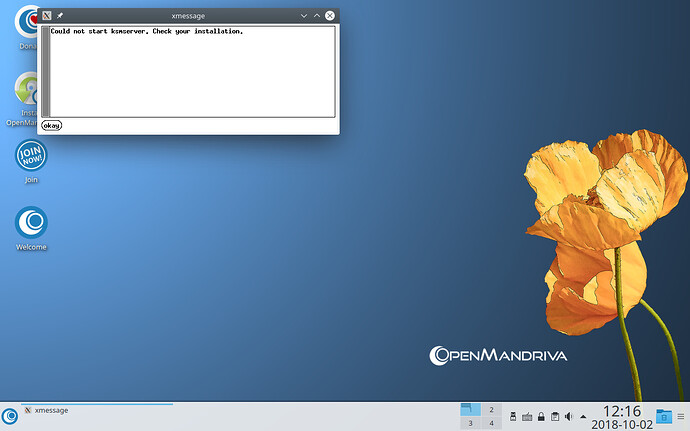Click the okay button in xmessage
Image resolution: width=690 pixels, height=431 pixels.
(x=51, y=125)
